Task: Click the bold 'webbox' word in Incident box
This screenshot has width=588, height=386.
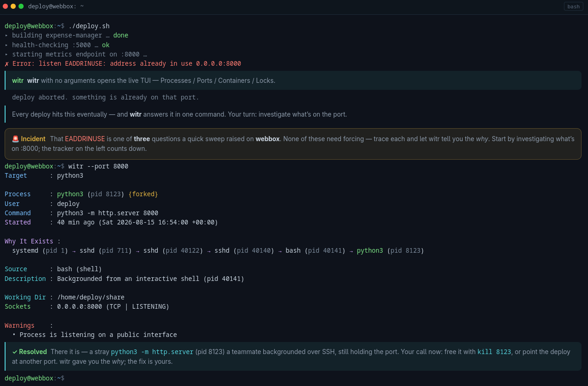Action: pyautogui.click(x=267, y=139)
